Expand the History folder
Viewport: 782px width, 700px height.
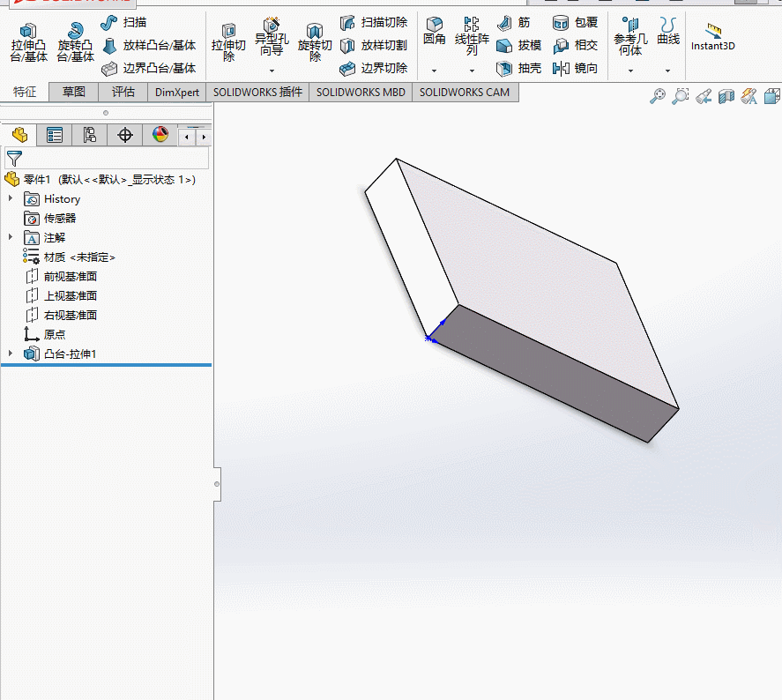(x=11, y=198)
